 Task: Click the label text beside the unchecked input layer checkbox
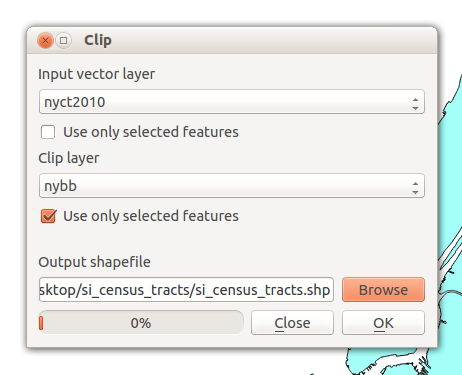click(x=151, y=132)
